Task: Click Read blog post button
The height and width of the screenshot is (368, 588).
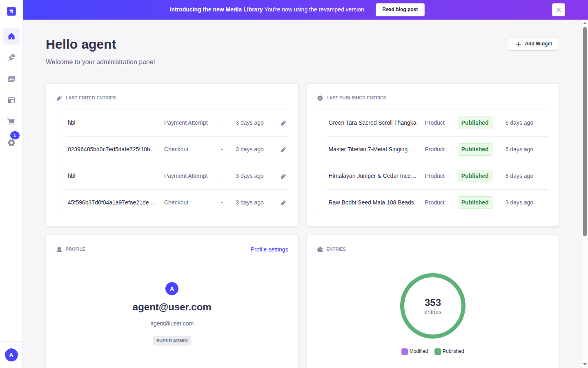Action: (x=400, y=10)
